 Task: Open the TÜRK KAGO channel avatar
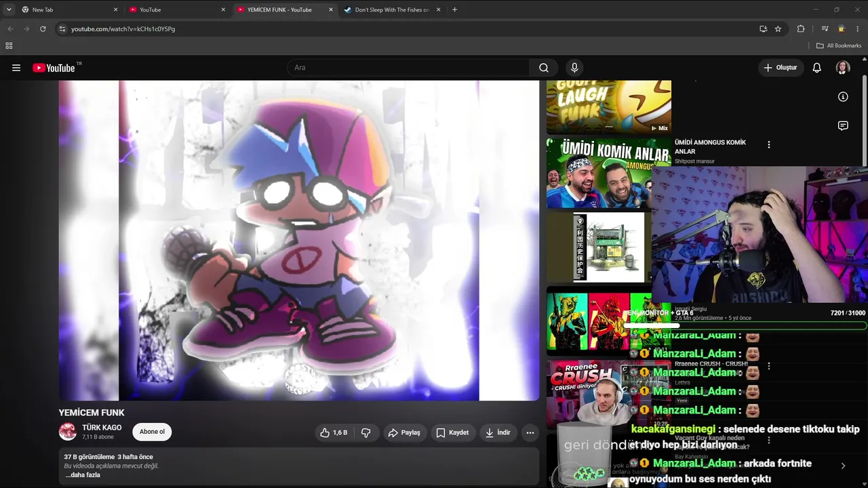click(x=68, y=432)
